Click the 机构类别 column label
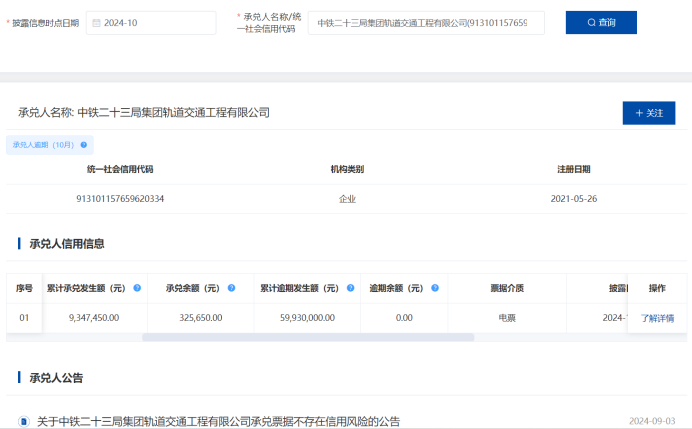The height and width of the screenshot is (429, 692). click(x=347, y=169)
